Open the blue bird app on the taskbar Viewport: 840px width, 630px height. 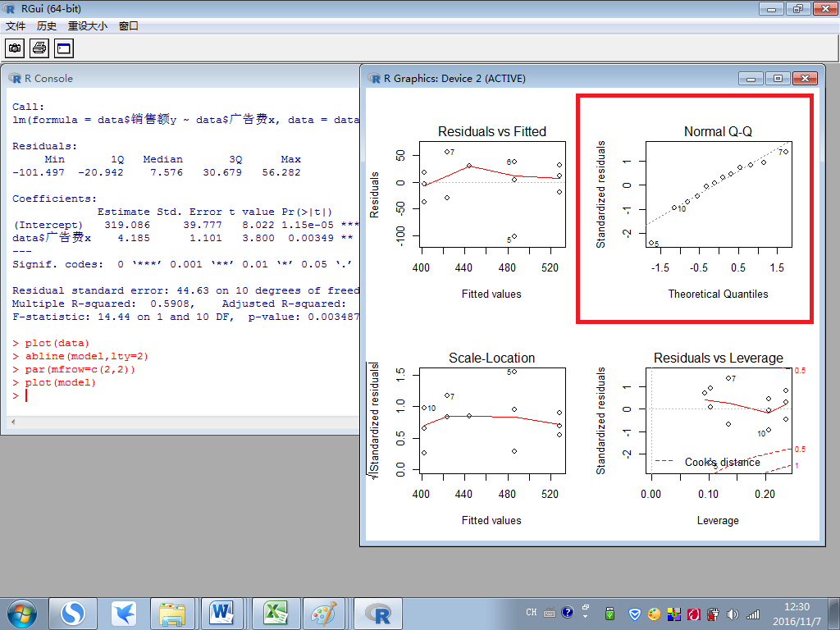click(x=124, y=614)
